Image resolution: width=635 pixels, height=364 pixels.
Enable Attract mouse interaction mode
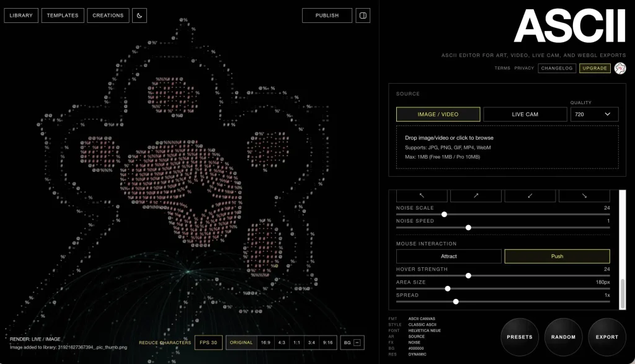tap(448, 256)
